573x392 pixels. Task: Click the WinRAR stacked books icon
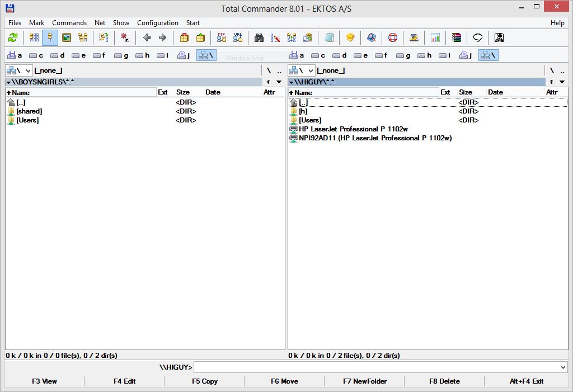457,37
